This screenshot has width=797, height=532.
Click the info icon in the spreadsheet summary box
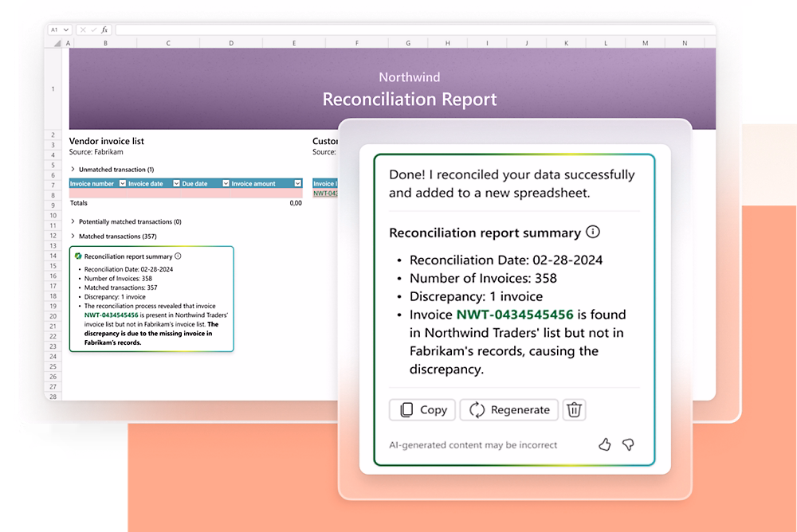(x=178, y=256)
